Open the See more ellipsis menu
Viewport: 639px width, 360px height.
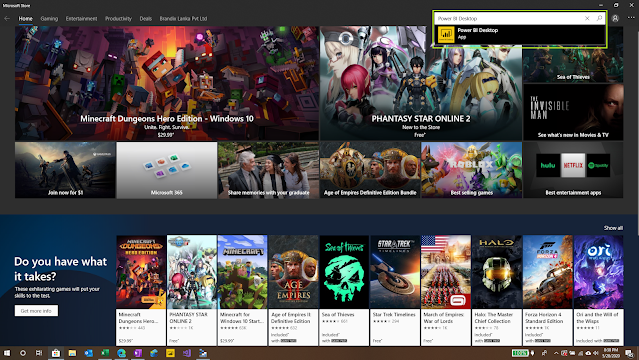pos(631,18)
